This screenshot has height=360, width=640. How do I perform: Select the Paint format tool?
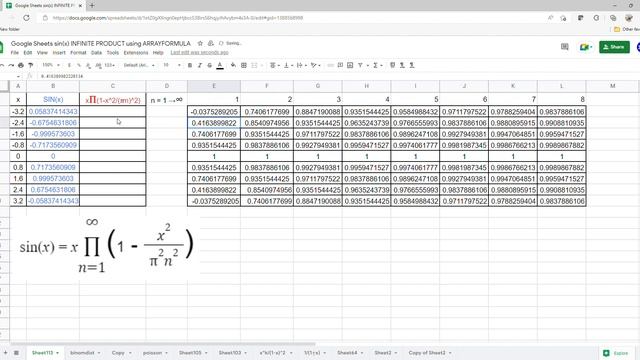(31, 65)
